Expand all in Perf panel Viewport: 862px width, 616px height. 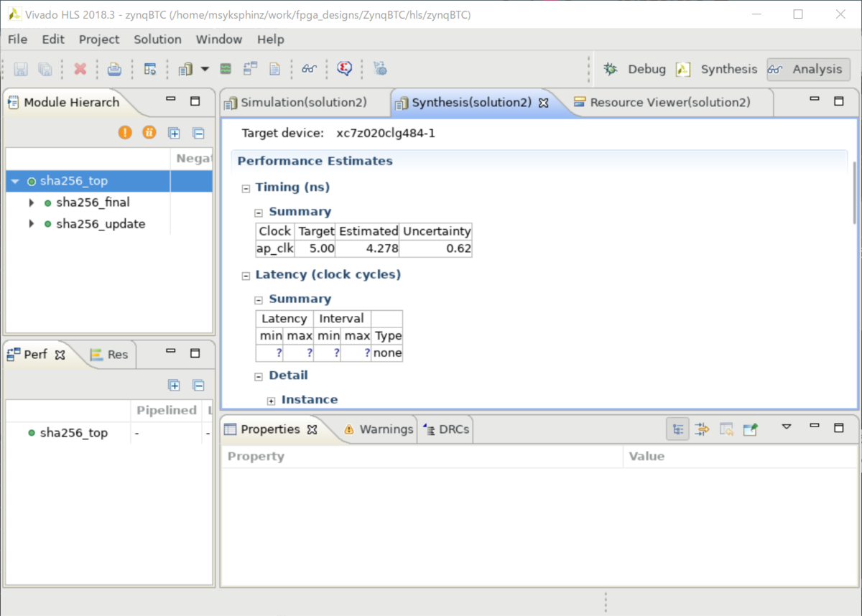pyautogui.click(x=174, y=386)
